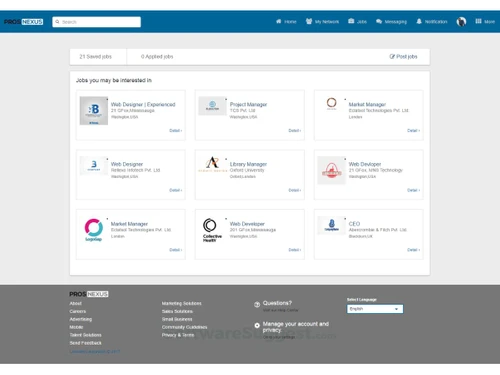The width and height of the screenshot is (500, 375).
Task: Open Marketing Solutions footer link
Action: (182, 303)
